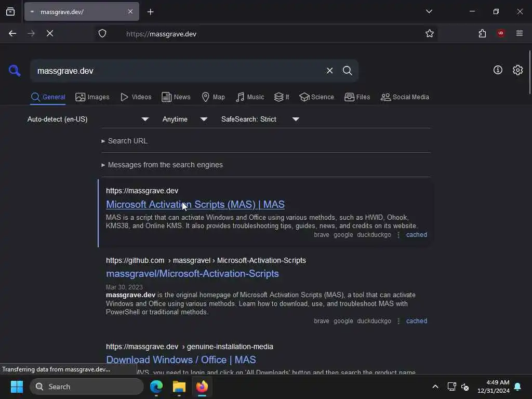
Task: Open the extensions puzzle icon
Action: click(482, 33)
